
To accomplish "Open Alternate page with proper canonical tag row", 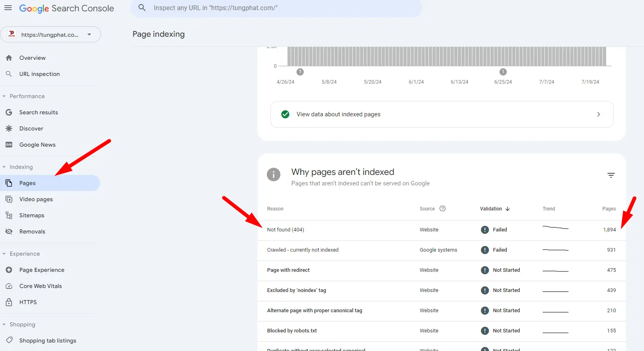I will [x=442, y=311].
